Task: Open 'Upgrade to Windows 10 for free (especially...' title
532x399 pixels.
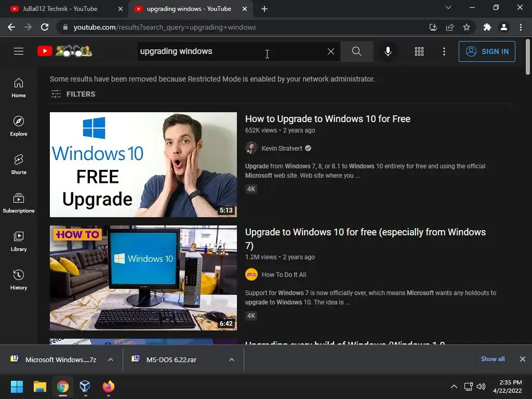Action: click(x=366, y=238)
